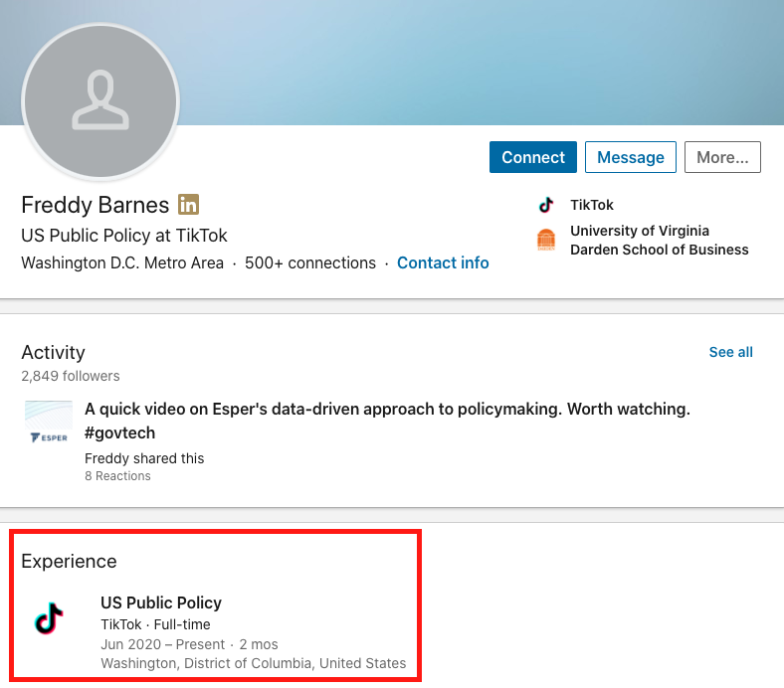Click the Washington D.C. Metro Area text

pos(122,262)
